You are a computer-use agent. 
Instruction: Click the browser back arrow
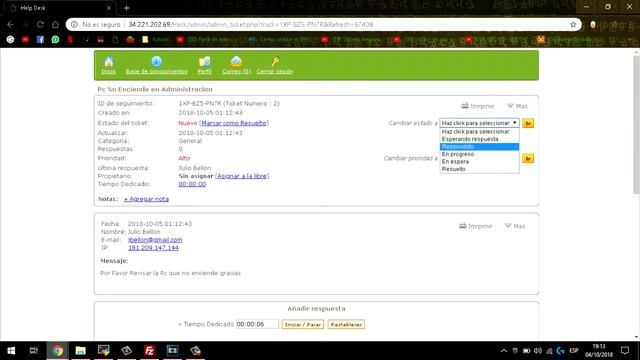point(10,24)
